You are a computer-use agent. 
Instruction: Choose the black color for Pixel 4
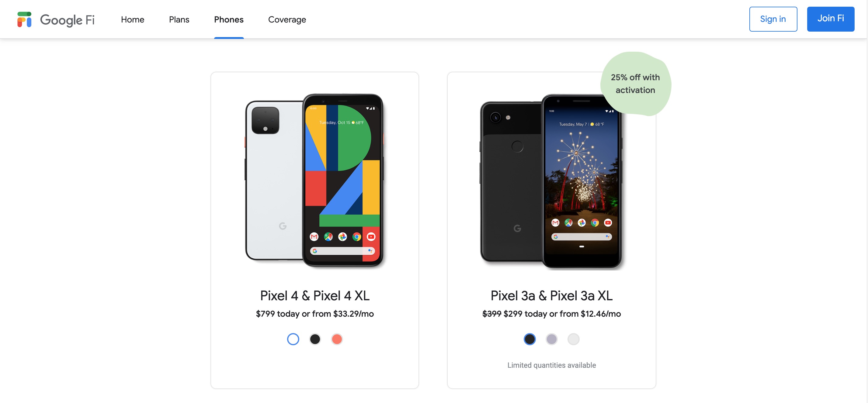(x=315, y=339)
